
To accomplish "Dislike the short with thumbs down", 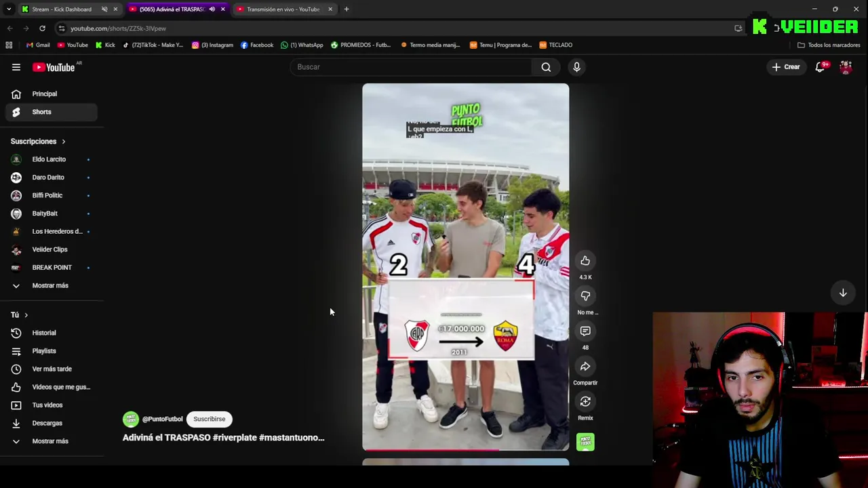I will [585, 296].
